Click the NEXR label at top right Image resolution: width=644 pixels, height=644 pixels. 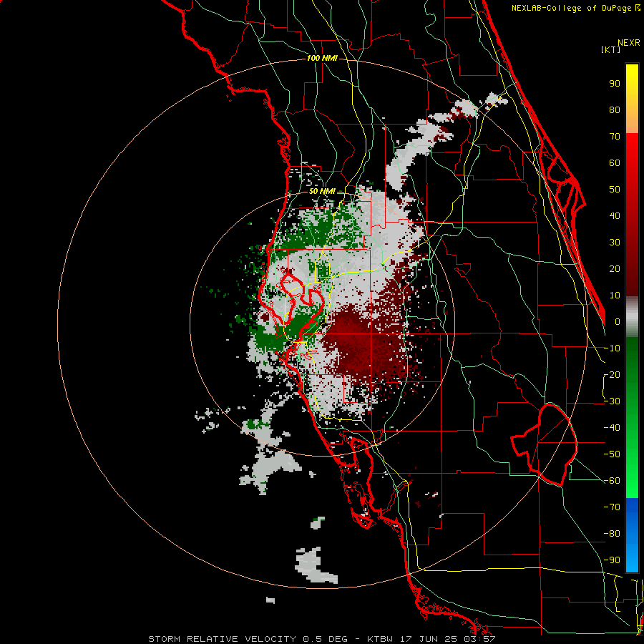pos(629,43)
